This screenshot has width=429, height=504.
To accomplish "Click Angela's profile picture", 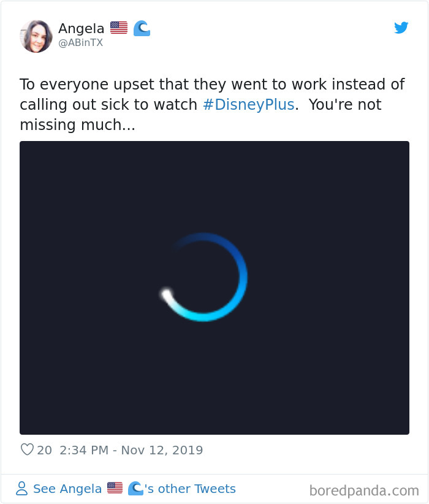I will click(x=36, y=36).
